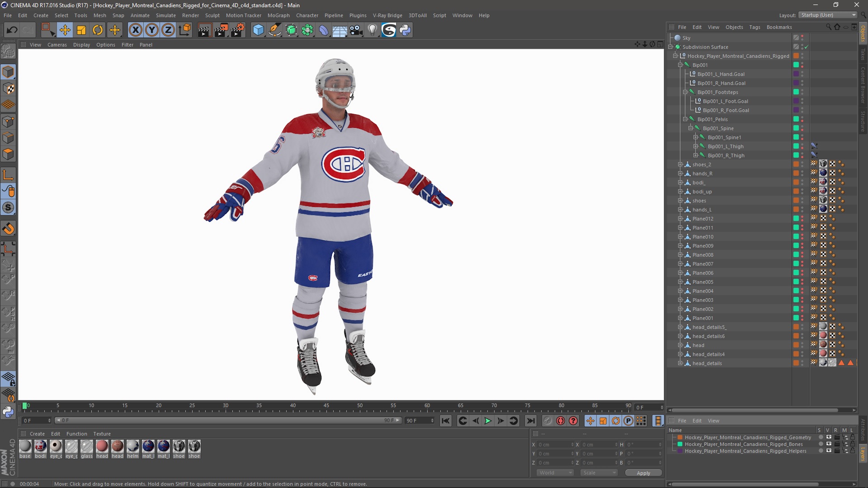Toggle Y axis lock icon
This screenshot has height=488, width=868.
coord(152,30)
